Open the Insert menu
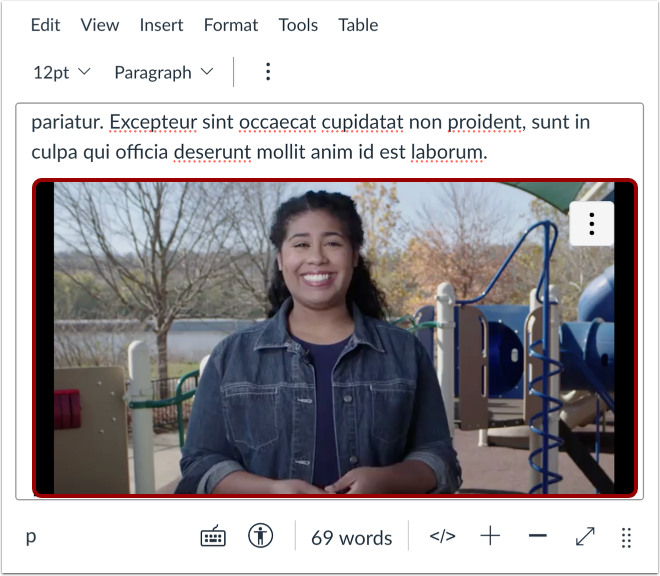The image size is (660, 576). point(161,25)
